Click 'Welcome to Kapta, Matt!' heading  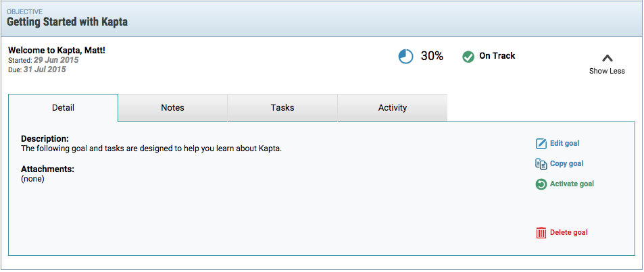(57, 51)
